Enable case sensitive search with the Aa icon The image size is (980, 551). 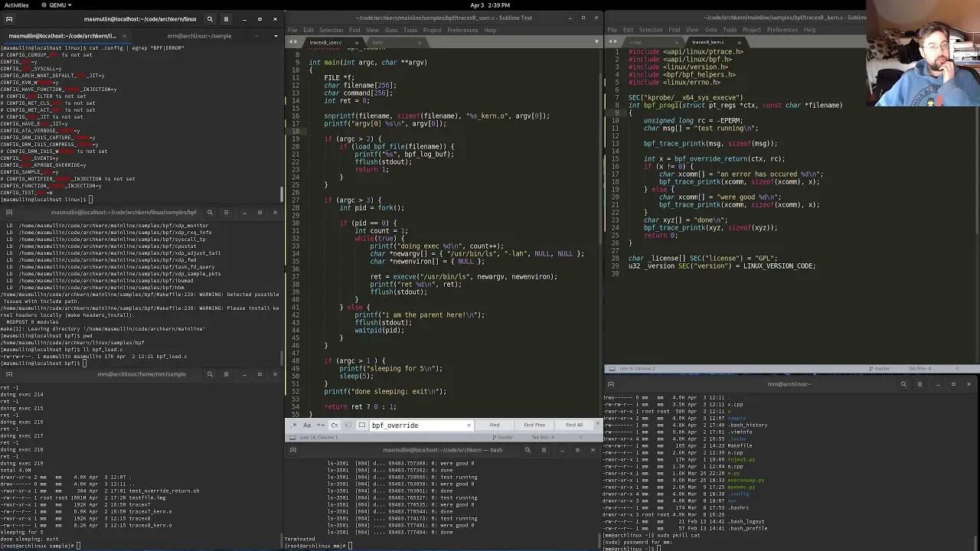click(x=307, y=425)
